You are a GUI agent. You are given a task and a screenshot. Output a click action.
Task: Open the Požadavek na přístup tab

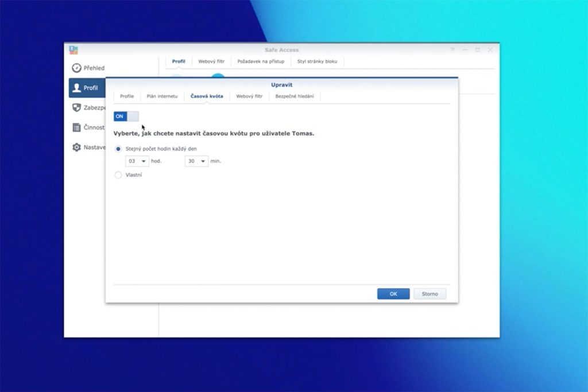[261, 61]
